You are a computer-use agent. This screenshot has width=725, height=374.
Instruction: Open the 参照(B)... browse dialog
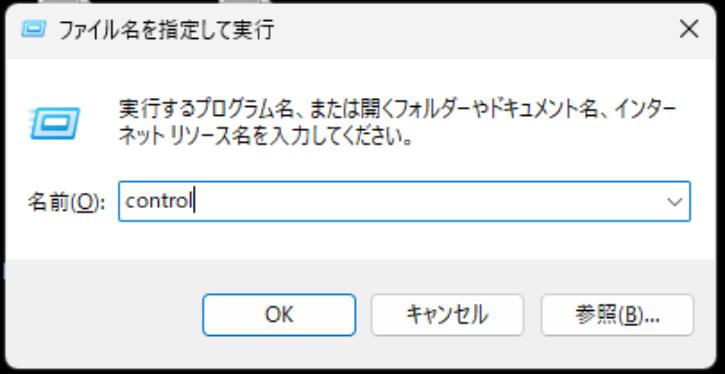tap(617, 315)
